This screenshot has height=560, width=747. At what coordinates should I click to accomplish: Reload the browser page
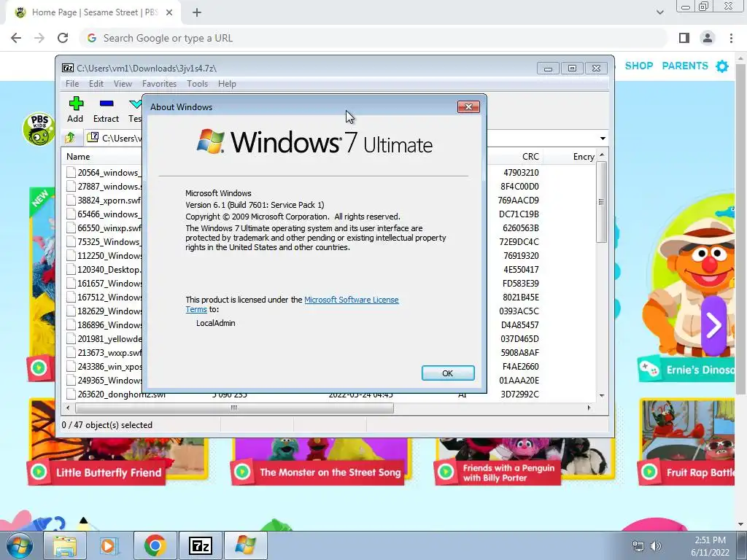point(63,38)
